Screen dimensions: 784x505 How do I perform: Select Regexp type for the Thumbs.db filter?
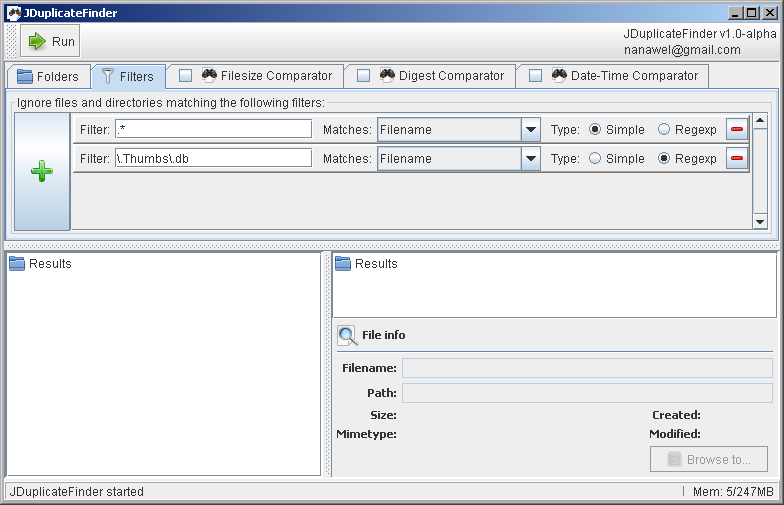664,158
